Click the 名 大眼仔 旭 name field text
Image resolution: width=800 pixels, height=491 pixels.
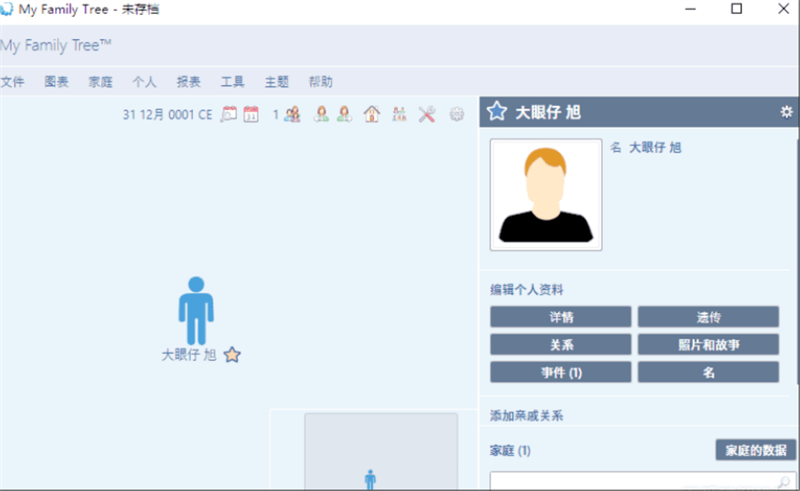click(646, 148)
